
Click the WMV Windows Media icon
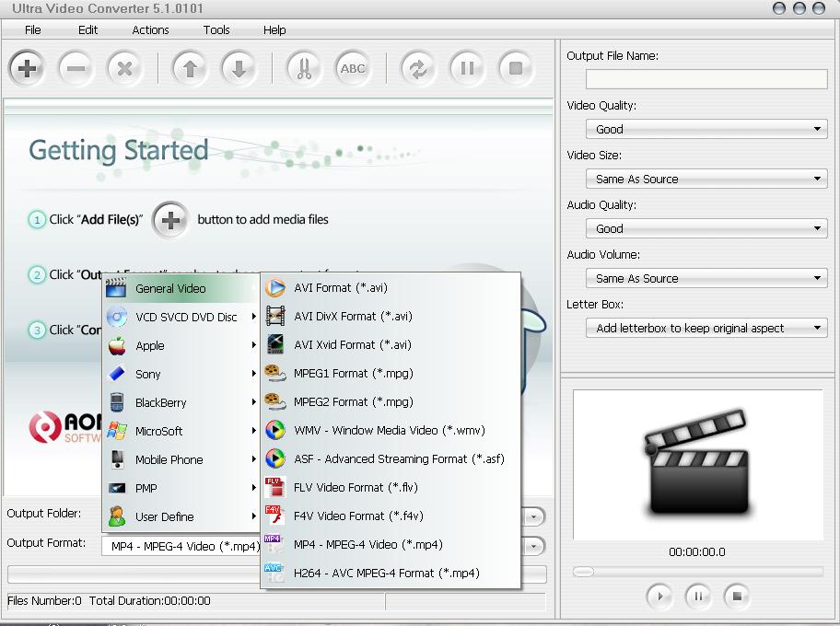pos(275,430)
